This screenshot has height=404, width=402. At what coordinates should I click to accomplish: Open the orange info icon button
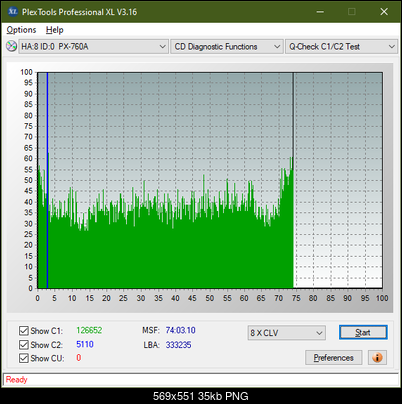(377, 358)
